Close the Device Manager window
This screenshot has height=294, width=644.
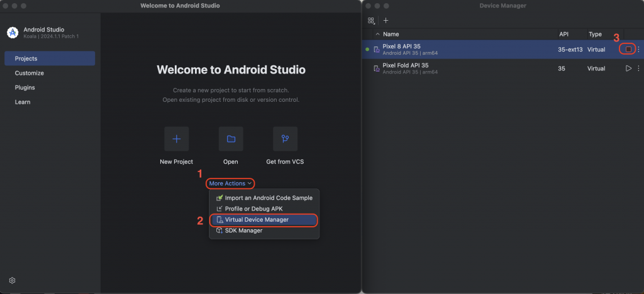(x=368, y=6)
